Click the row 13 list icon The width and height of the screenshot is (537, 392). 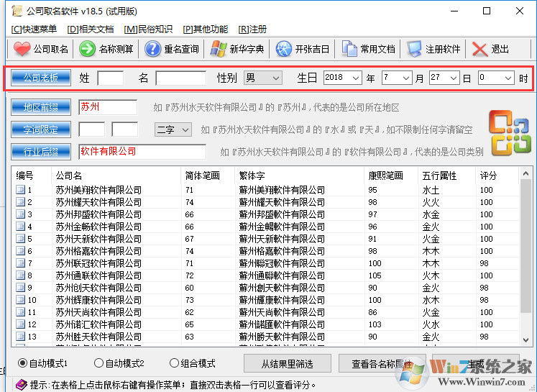[20, 337]
